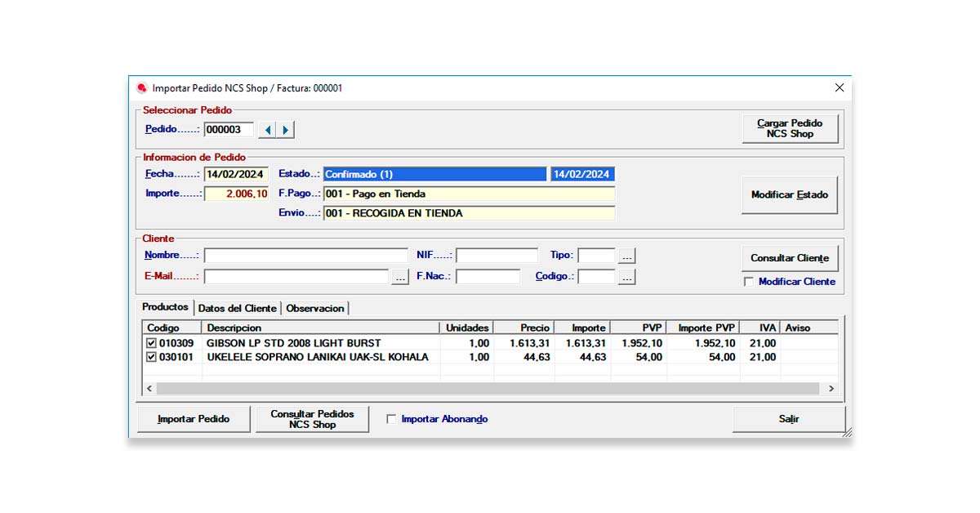980x513 pixels.
Task: Click the Descripcion column header
Action: point(321,328)
